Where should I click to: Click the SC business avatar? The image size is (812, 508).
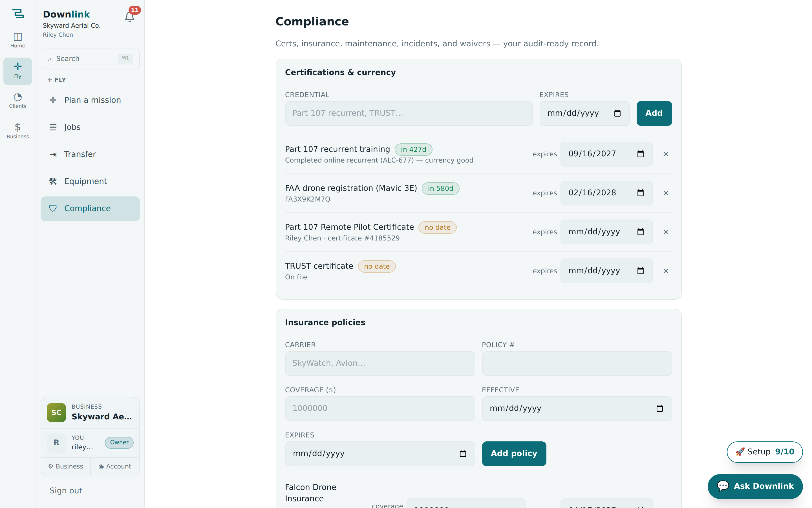coord(56,413)
